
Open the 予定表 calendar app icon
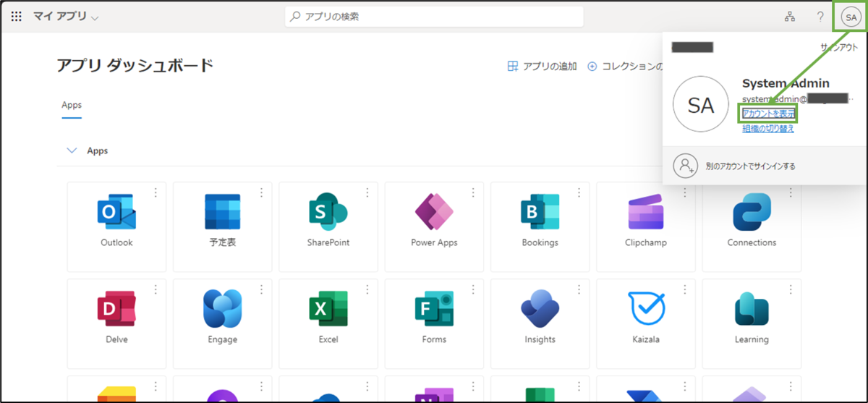click(223, 211)
